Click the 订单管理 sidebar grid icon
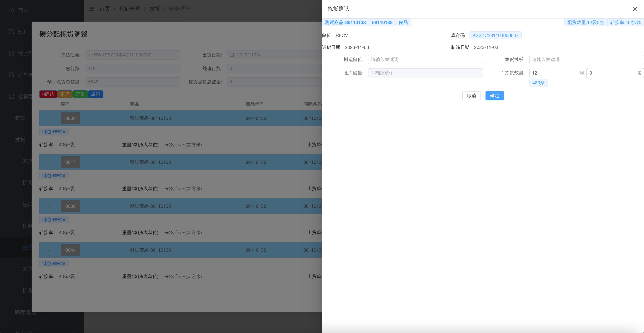Viewport: 644px width, 333px height. (12, 75)
